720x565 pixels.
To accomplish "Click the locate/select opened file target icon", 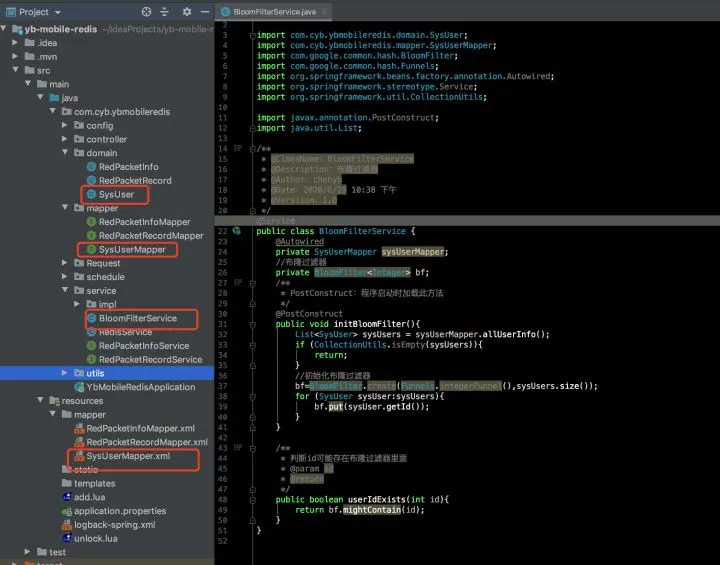I will [146, 12].
